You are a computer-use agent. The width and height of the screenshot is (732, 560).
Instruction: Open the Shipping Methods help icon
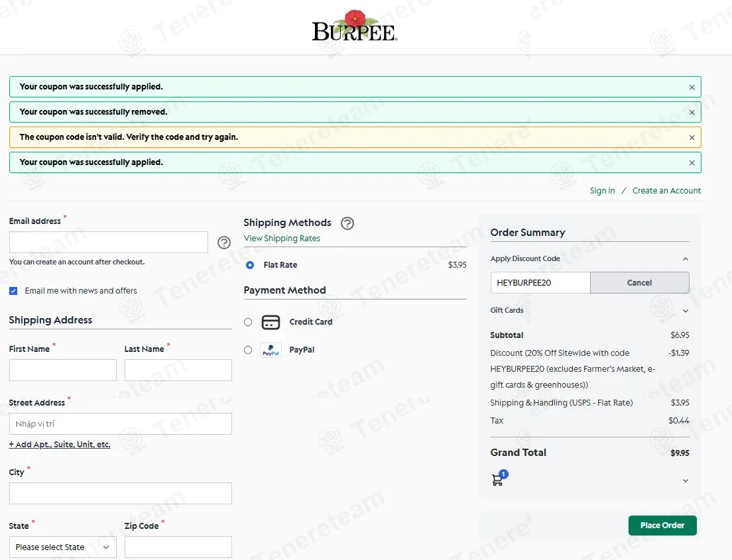pyautogui.click(x=347, y=223)
